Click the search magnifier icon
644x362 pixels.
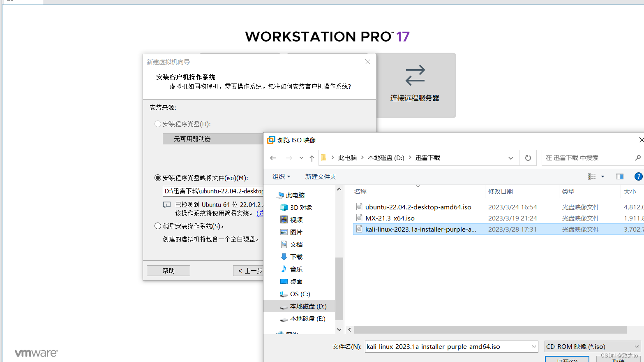click(x=638, y=158)
